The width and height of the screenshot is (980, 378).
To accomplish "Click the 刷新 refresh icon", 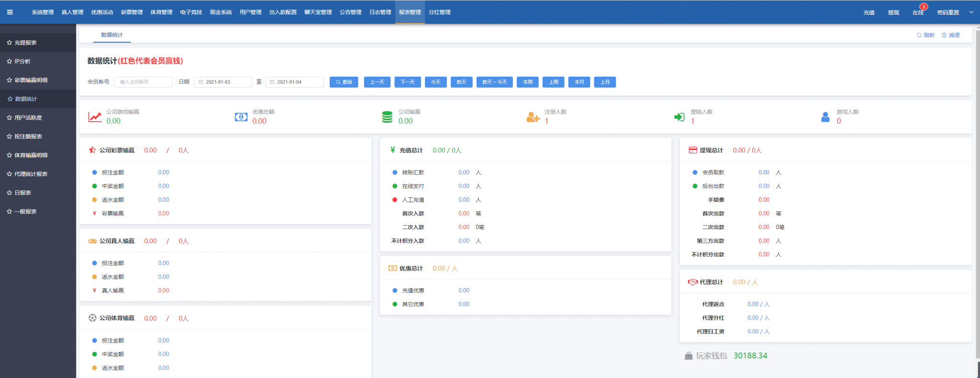I will [x=919, y=35].
